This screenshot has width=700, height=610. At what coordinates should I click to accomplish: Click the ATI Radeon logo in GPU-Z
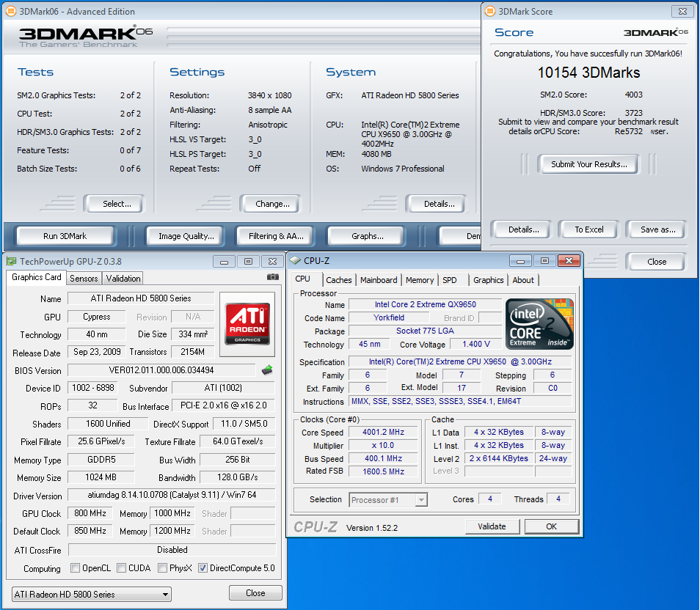[247, 323]
